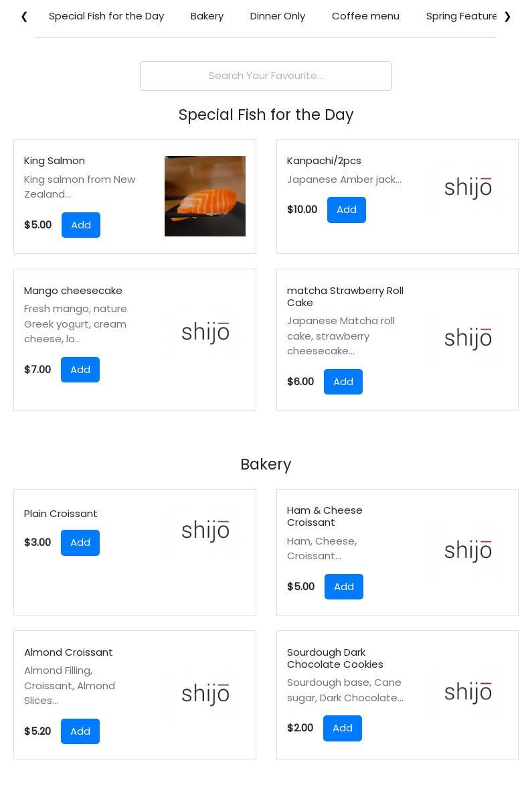
Task: Select the Special Fish for the Day tab
Action: click(106, 16)
